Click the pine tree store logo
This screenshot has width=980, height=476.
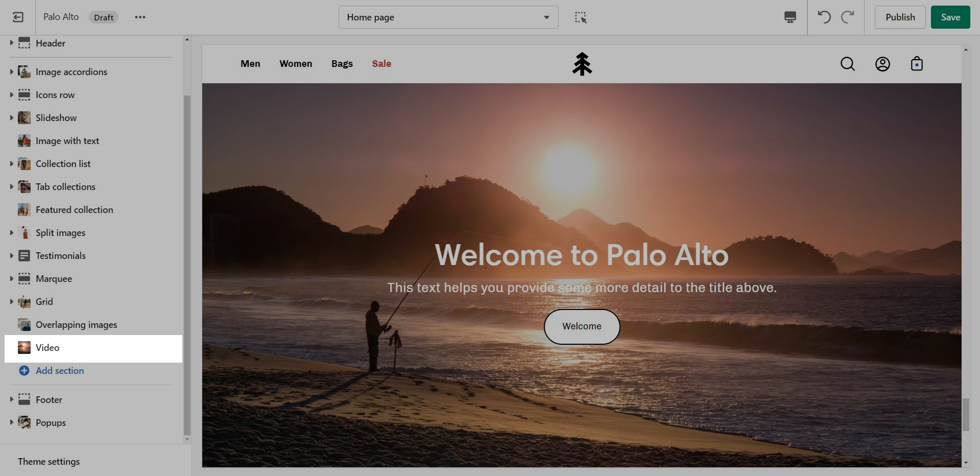[x=582, y=64]
